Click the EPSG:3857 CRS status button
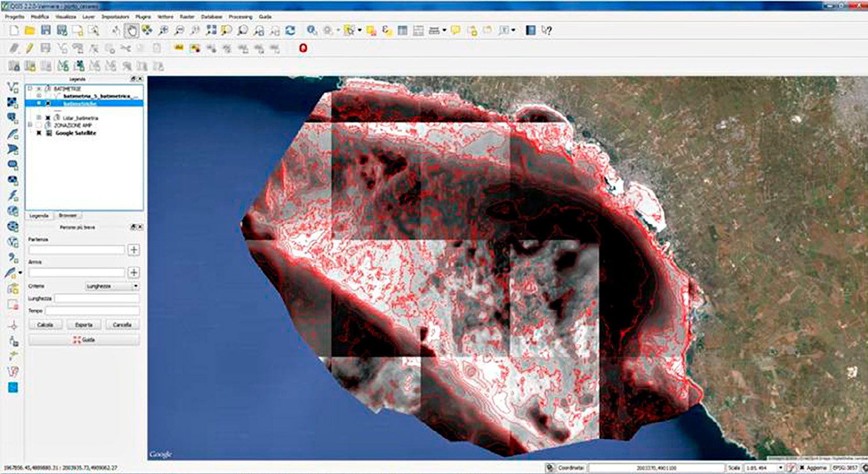 [x=845, y=468]
